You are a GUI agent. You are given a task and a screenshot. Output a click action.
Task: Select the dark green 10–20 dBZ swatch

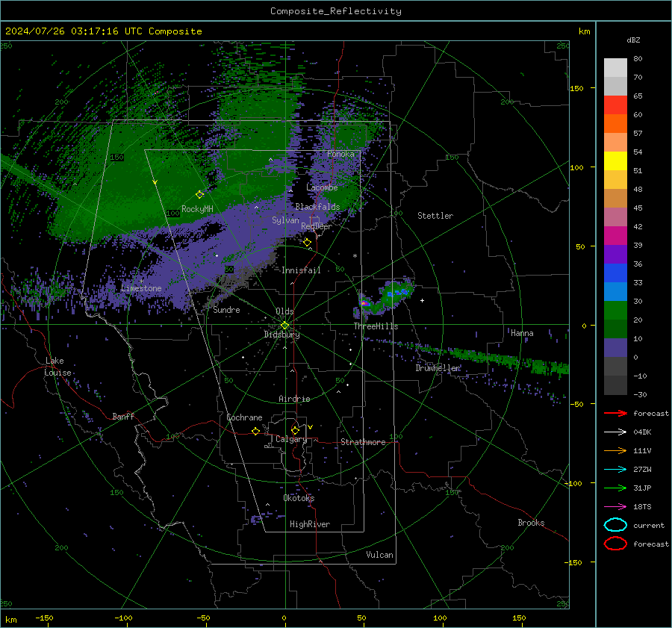coord(615,329)
